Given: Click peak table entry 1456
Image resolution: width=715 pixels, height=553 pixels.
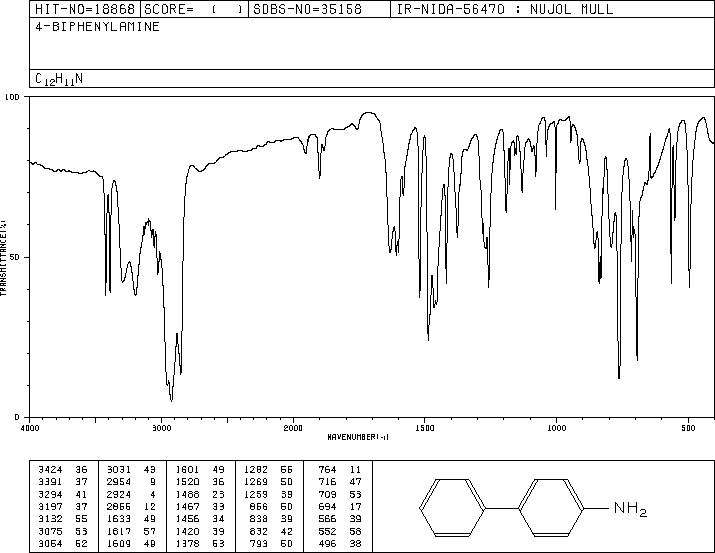Looking at the screenshot, I should tap(200, 519).
